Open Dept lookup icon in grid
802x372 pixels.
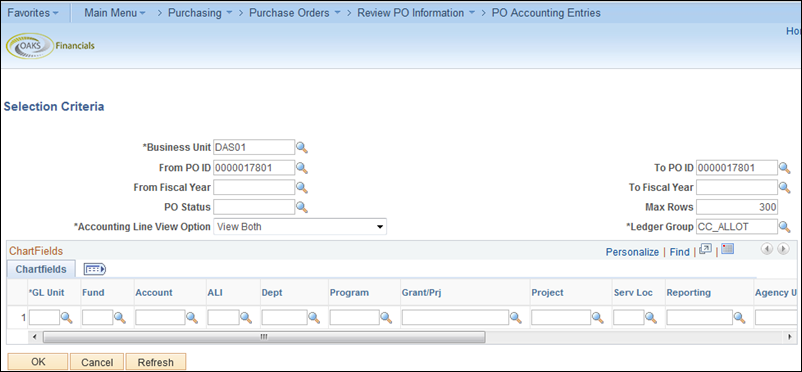pos(314,318)
